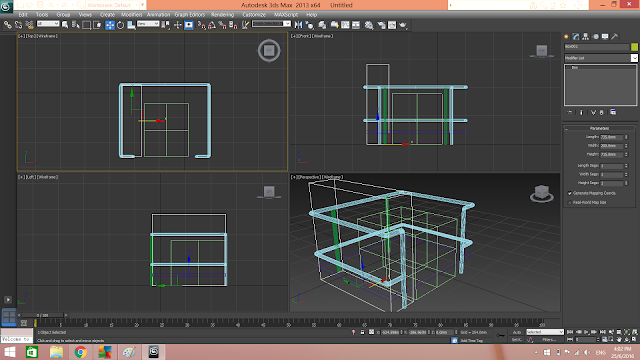Open the Selected key mode dropdown
Screen dimensions: 640x360
545,332
